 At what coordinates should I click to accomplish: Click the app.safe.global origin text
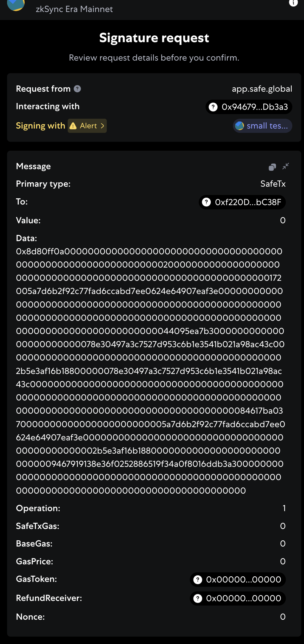click(x=262, y=89)
